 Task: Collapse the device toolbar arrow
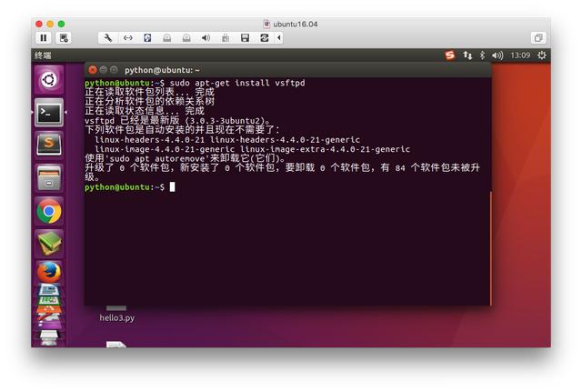(x=279, y=38)
